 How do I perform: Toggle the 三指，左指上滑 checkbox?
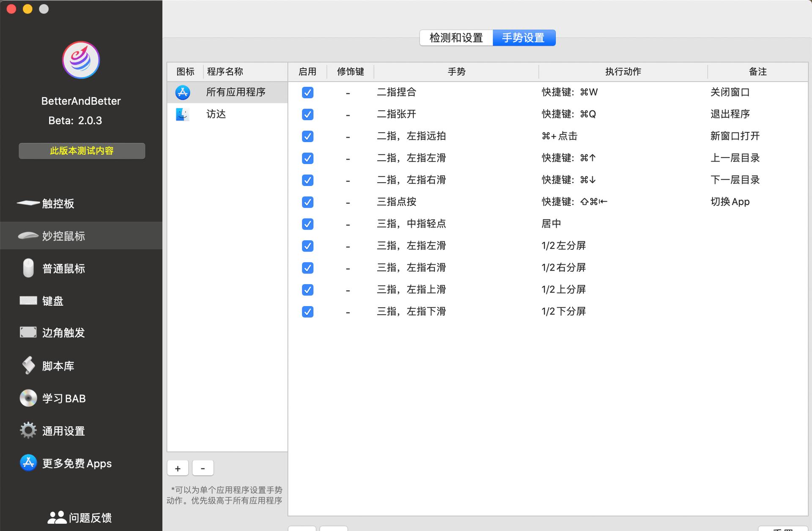[308, 290]
